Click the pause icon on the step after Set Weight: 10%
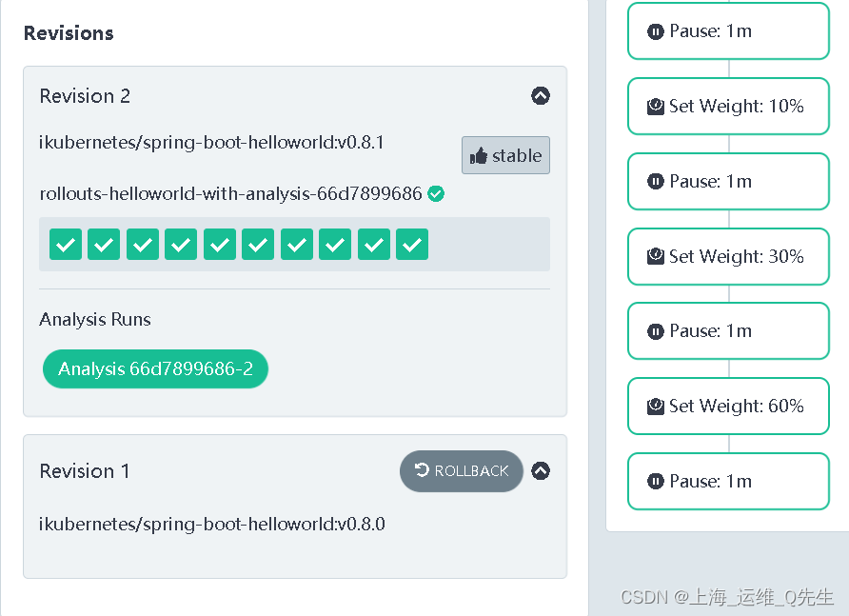This screenshot has height=616, width=849. pyautogui.click(x=656, y=181)
